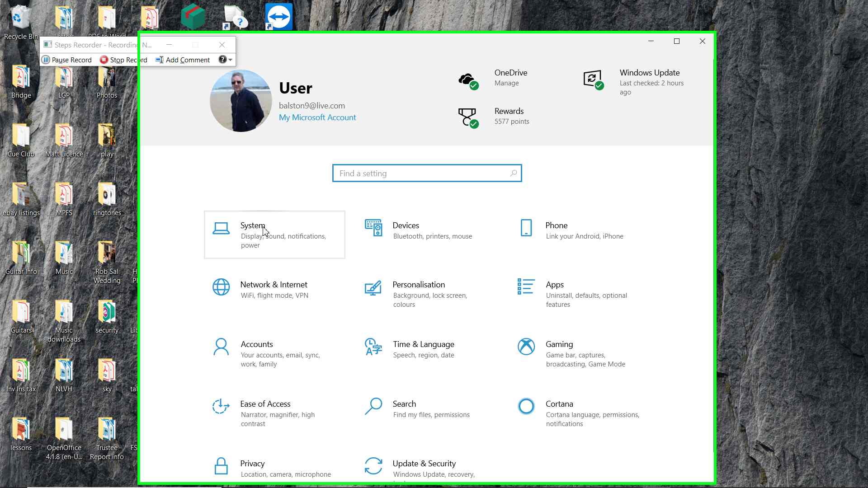Open the Time & Language icon
This screenshot has width=868, height=488.
373,347
